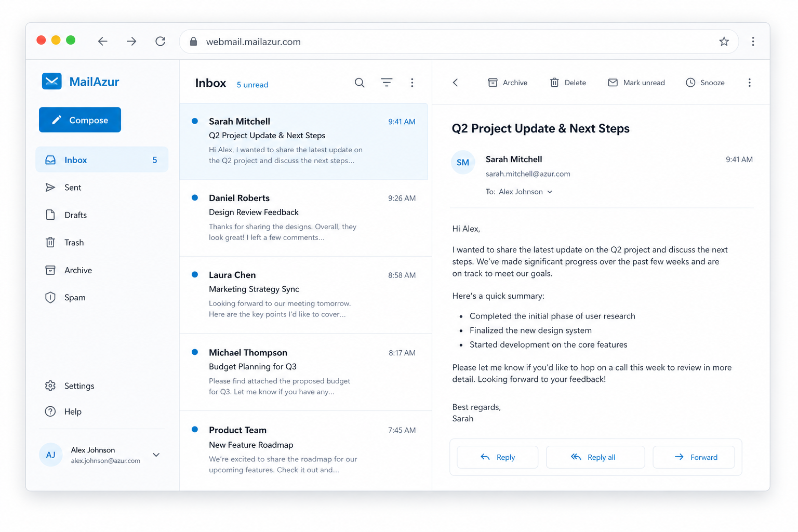The image size is (798, 532).
Task: Click unread dot on Sarah Mitchell email
Action: coord(195,121)
